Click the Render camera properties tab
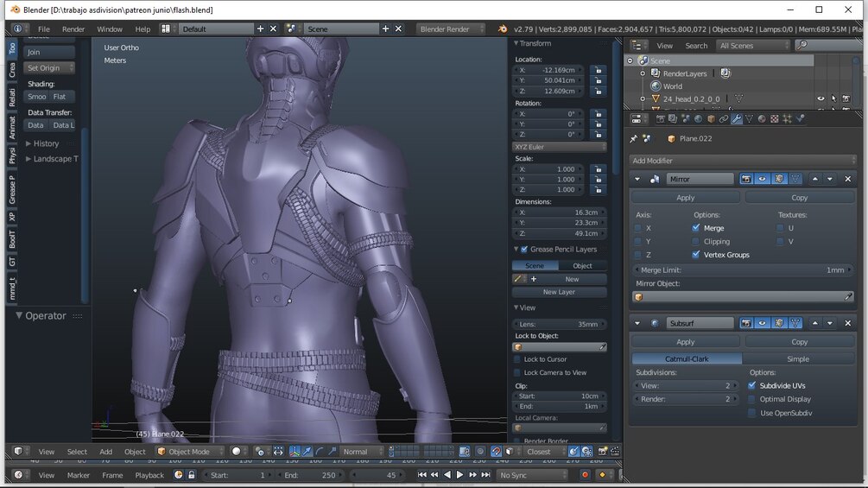This screenshot has height=488, width=868. click(661, 119)
